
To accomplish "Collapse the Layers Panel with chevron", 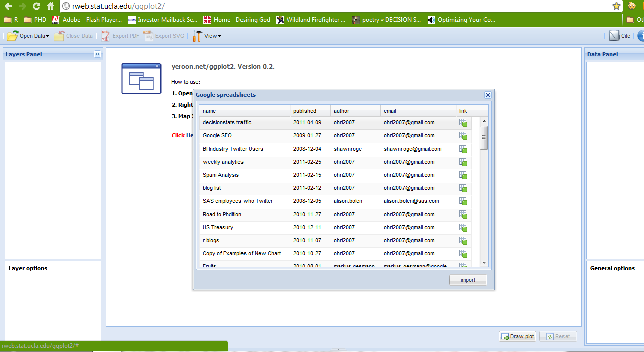I will [97, 54].
